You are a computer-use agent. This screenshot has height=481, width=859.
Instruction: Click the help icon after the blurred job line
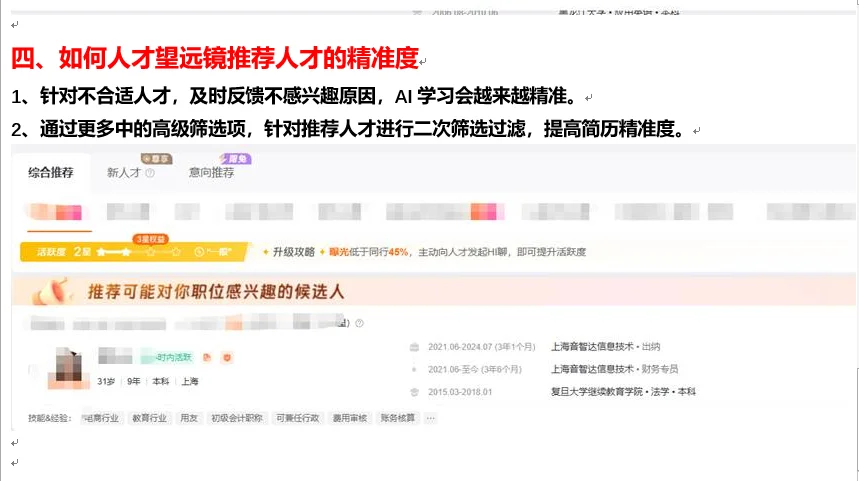point(359,323)
